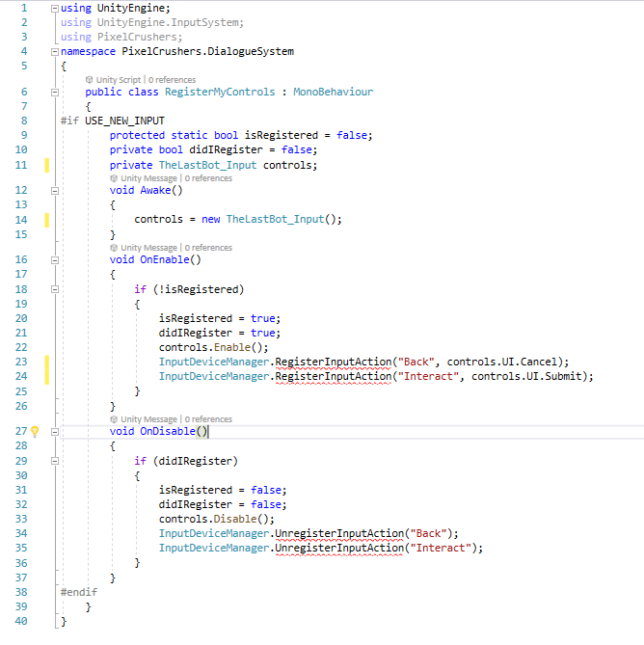Click 'UnregisterInputAction' on the "Back" line 34
The height and width of the screenshot is (645, 644).
tap(339, 533)
